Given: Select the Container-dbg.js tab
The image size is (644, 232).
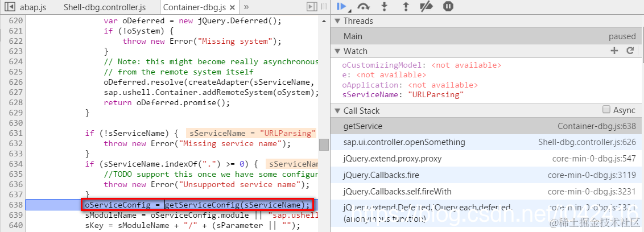Looking at the screenshot, I should 194,7.
